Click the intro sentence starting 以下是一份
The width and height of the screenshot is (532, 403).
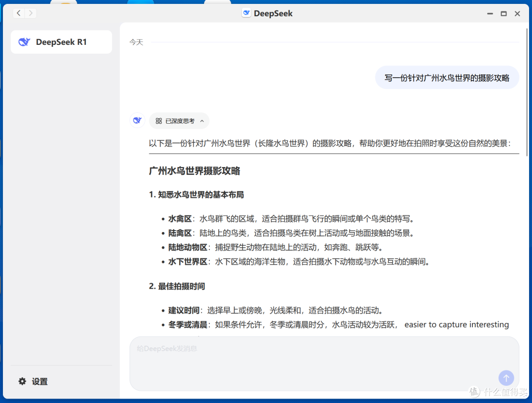330,143
